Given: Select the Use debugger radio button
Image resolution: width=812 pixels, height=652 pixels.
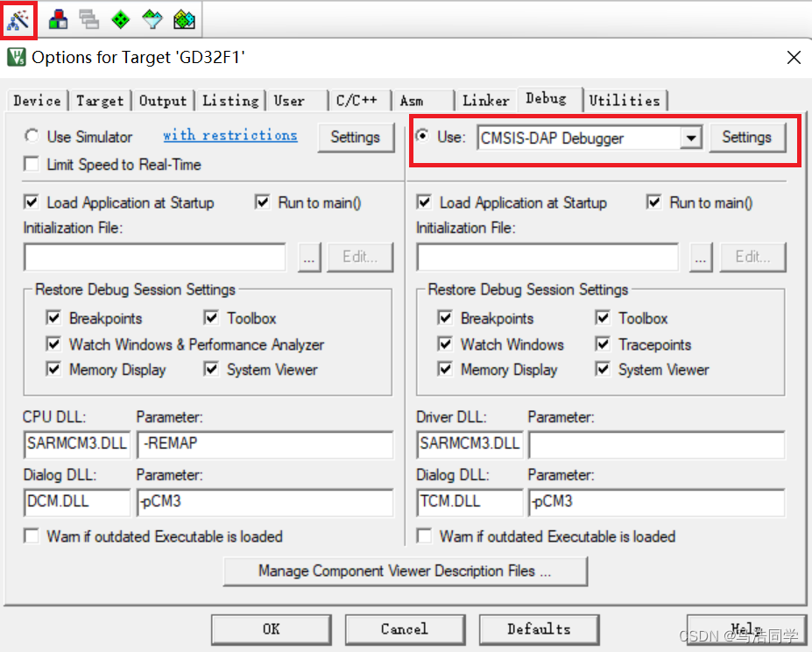Looking at the screenshot, I should [422, 137].
